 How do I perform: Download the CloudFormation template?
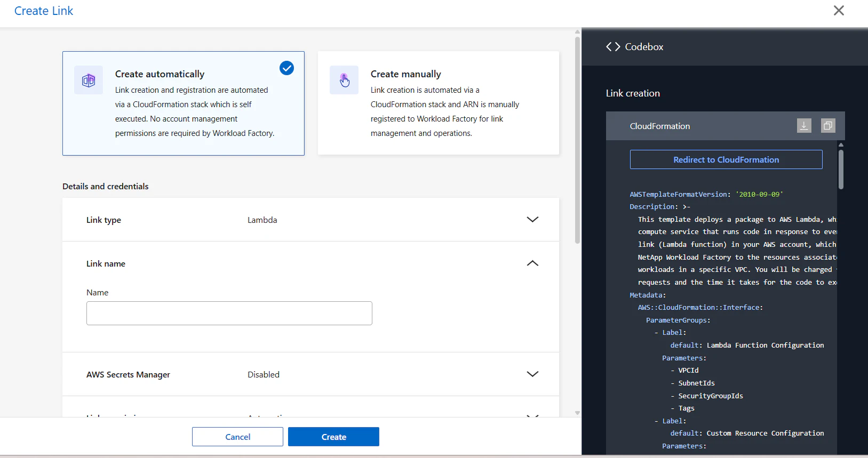[804, 126]
